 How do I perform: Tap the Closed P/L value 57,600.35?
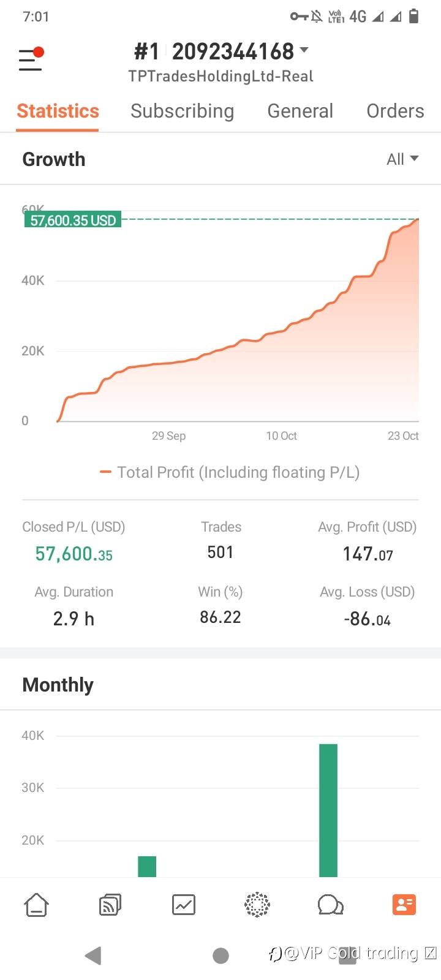pyautogui.click(x=73, y=554)
